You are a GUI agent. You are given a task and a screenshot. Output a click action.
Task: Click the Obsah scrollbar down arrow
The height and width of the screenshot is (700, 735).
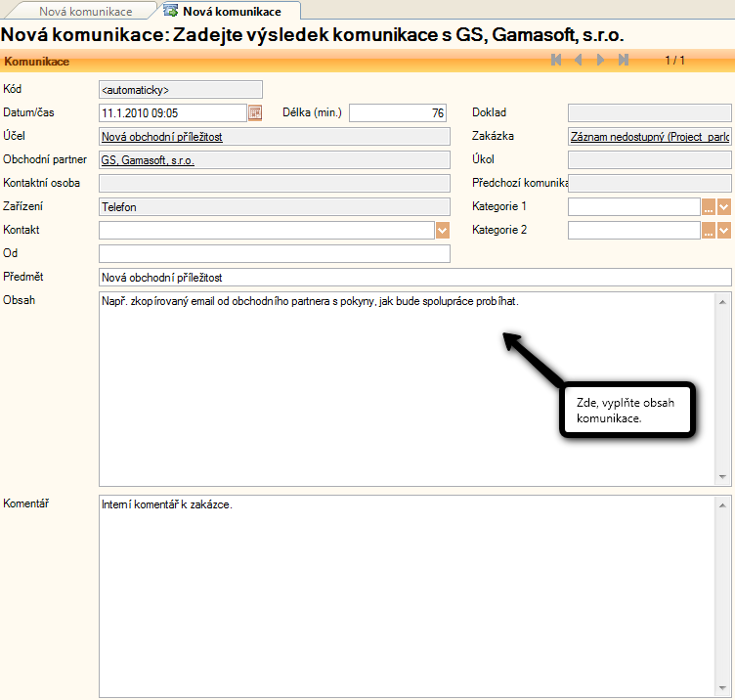click(x=723, y=478)
